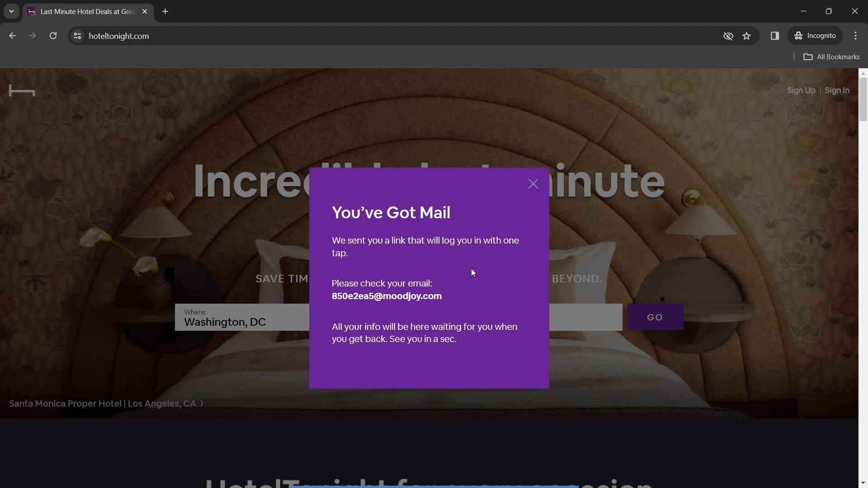Click the HotelTonight bed logo

[22, 91]
